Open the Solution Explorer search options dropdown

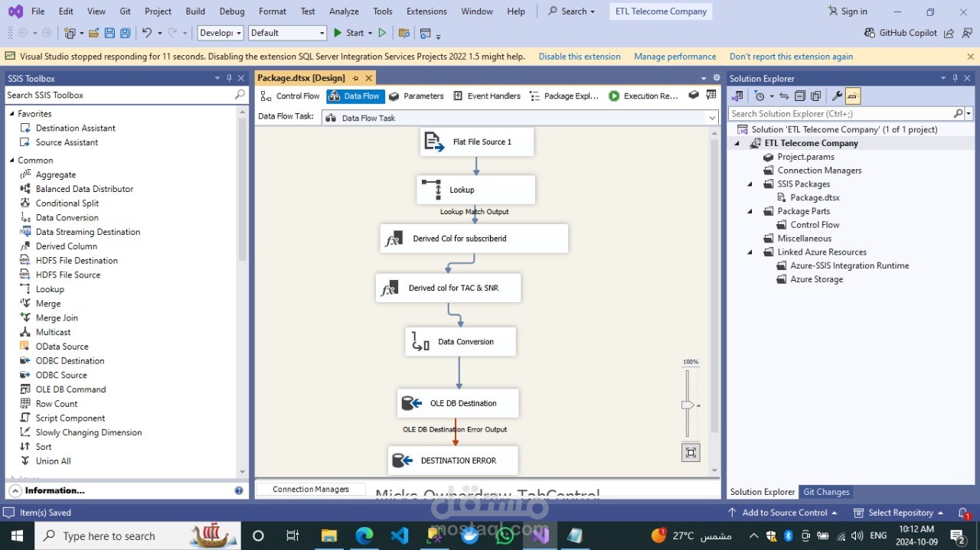coord(969,113)
